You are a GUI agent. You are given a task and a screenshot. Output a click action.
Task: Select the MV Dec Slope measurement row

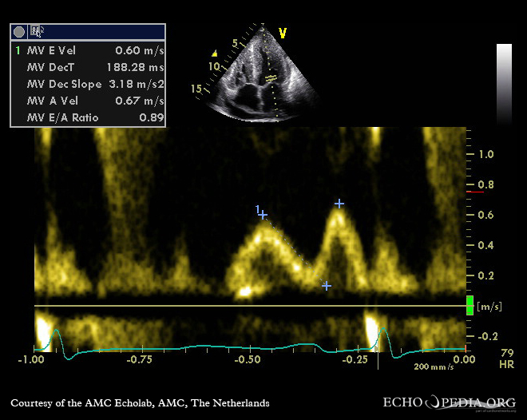pos(88,84)
